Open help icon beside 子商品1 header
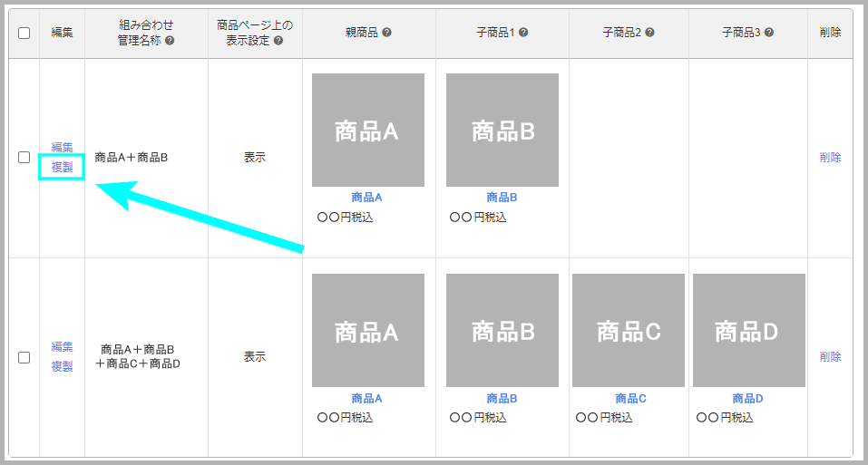The width and height of the screenshot is (868, 465). pyautogui.click(x=522, y=33)
